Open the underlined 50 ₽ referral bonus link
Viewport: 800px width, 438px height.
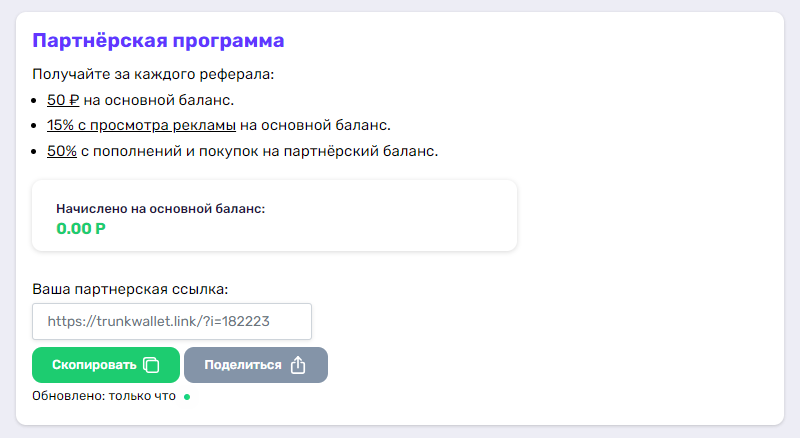(x=64, y=100)
